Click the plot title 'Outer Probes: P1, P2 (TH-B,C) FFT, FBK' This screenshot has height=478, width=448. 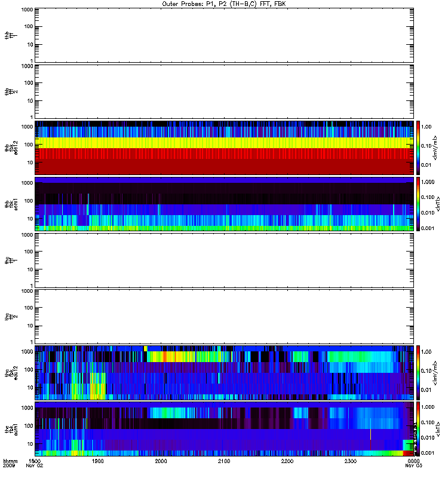click(224, 4)
